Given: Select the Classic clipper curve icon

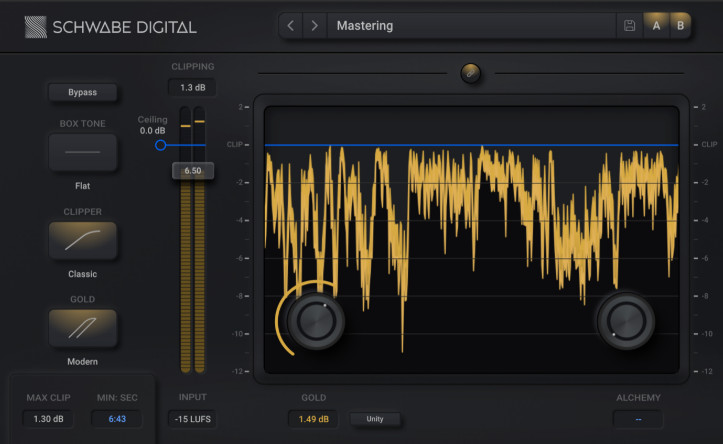Looking at the screenshot, I should [83, 240].
